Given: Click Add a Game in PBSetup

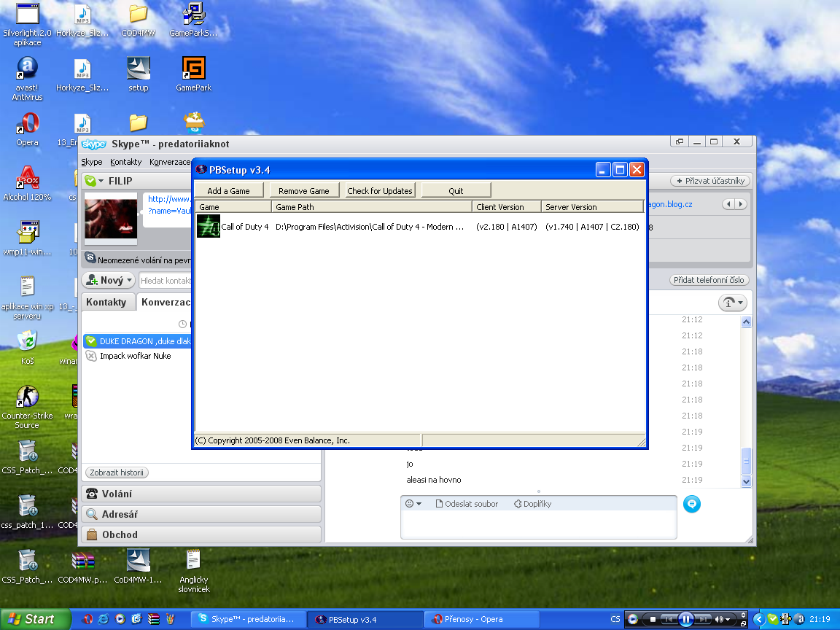Looking at the screenshot, I should pyautogui.click(x=229, y=191).
